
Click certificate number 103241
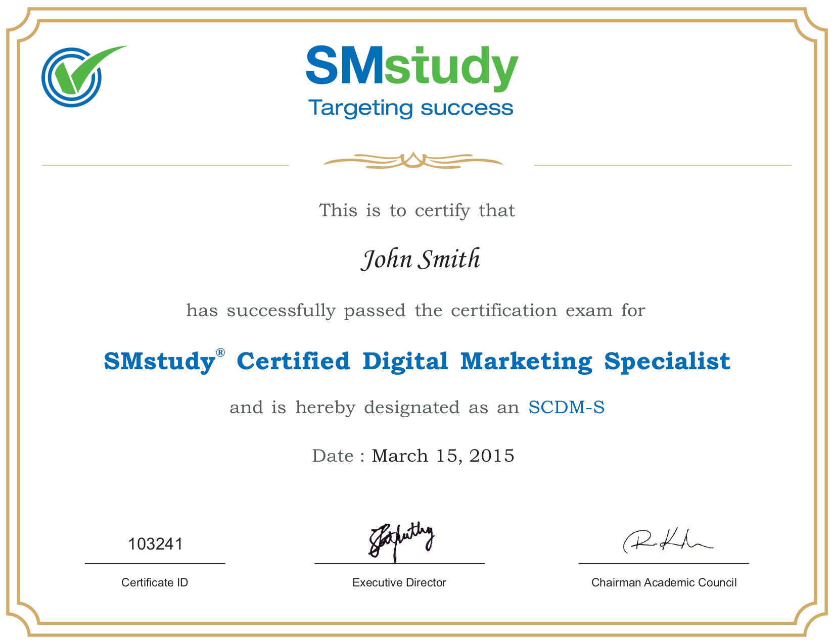(x=155, y=544)
